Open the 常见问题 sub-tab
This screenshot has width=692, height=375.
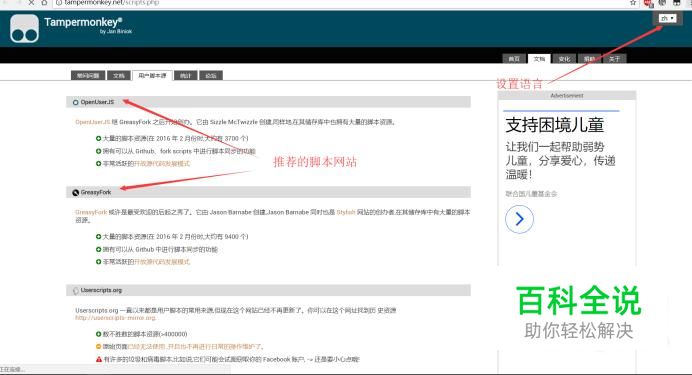point(88,76)
